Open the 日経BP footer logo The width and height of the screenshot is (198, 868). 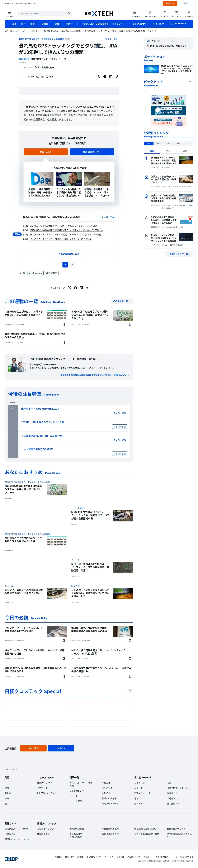(11, 859)
